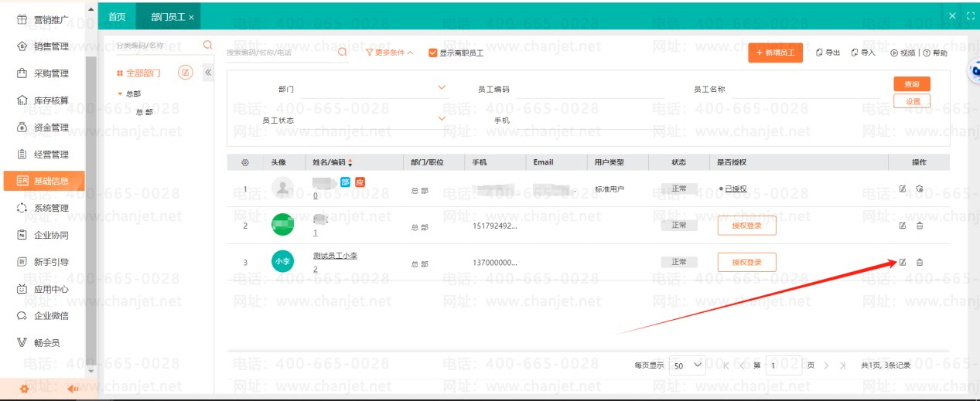
Task: Click the edit department circle icon
Action: click(186, 72)
